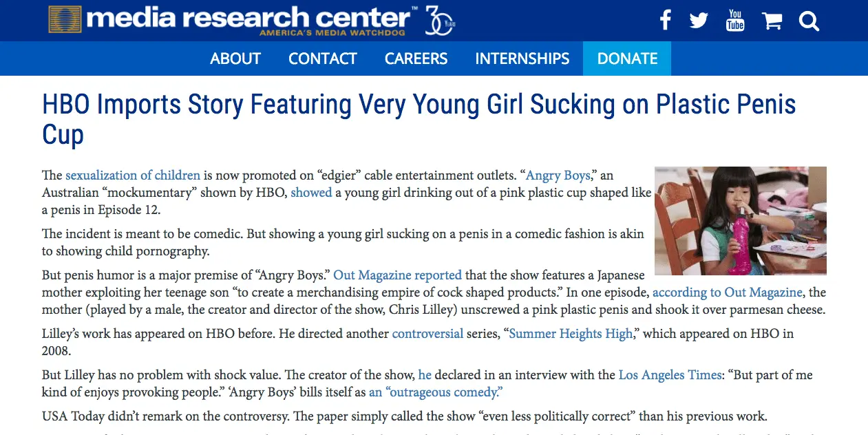Click the 30 Years anniversary emblem

click(439, 21)
